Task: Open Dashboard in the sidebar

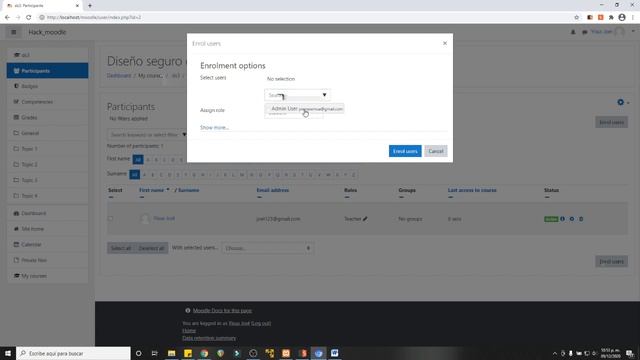Action: coord(47,213)
